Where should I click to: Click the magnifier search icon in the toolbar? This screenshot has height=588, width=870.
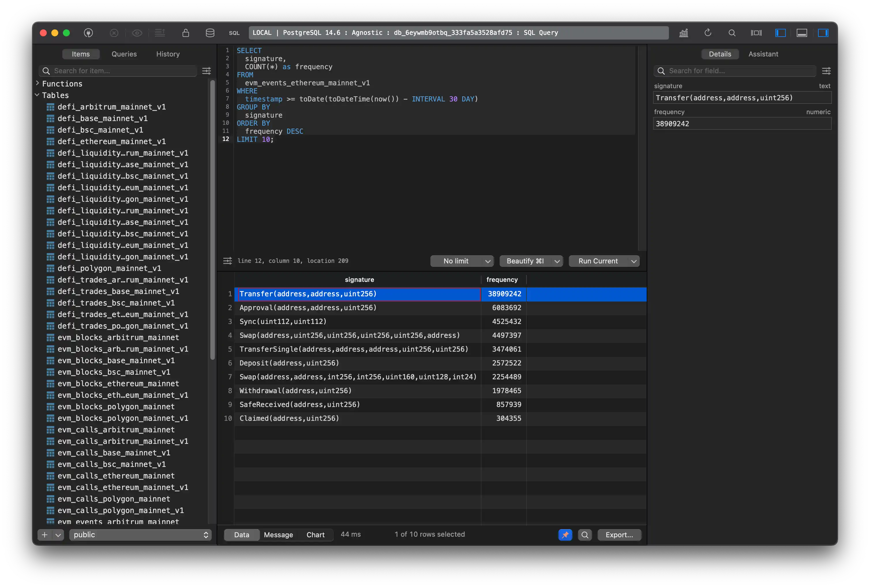pos(732,33)
